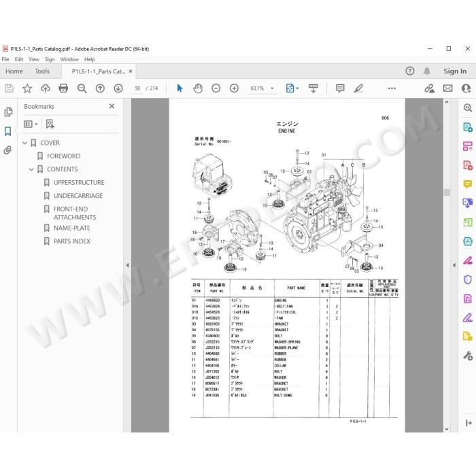Screen dimensions: 476x476
Task: Open the Edit menu
Action: coord(19,59)
